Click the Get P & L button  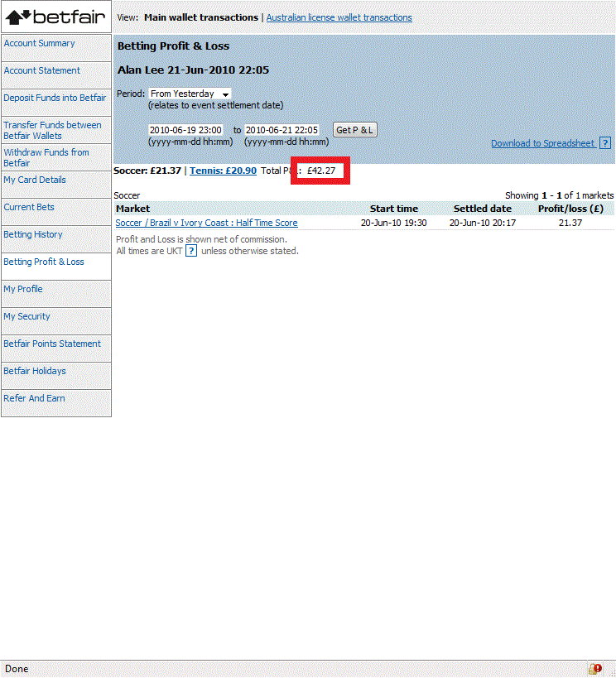(354, 130)
